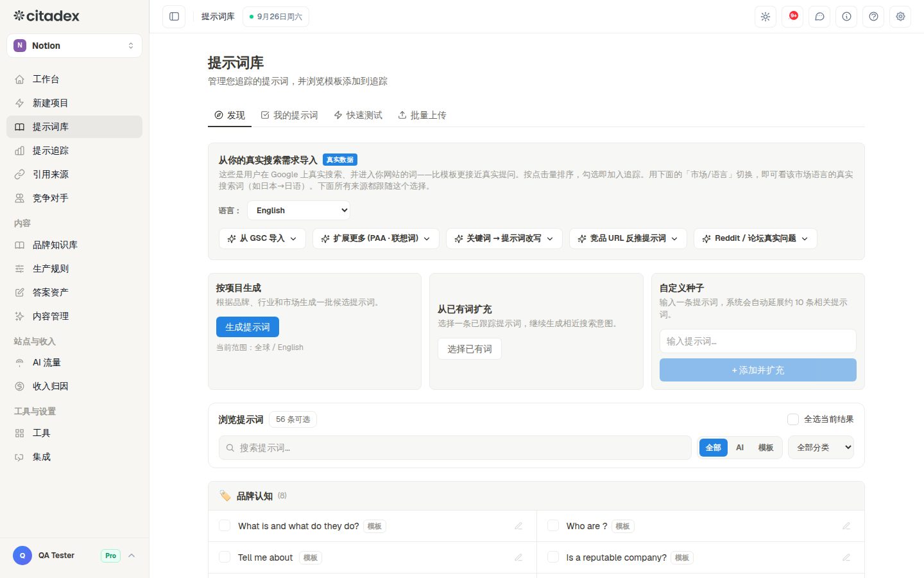Expand the 从 GSC 导入 dropdown
Screen dimensions: 924x578
tap(262, 238)
